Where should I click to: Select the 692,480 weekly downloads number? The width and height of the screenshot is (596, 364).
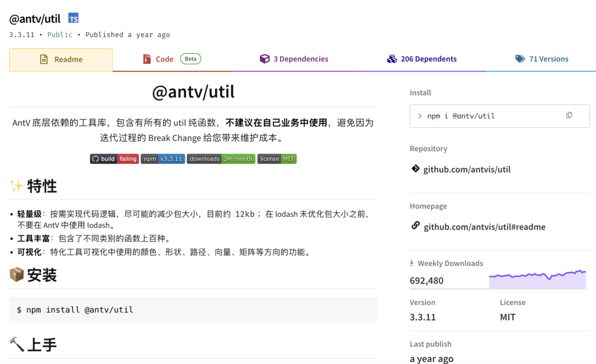[x=427, y=281]
